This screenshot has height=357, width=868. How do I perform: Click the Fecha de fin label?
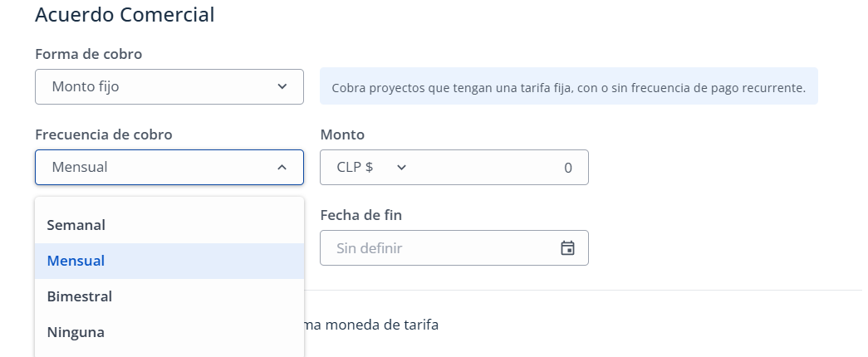coord(361,215)
